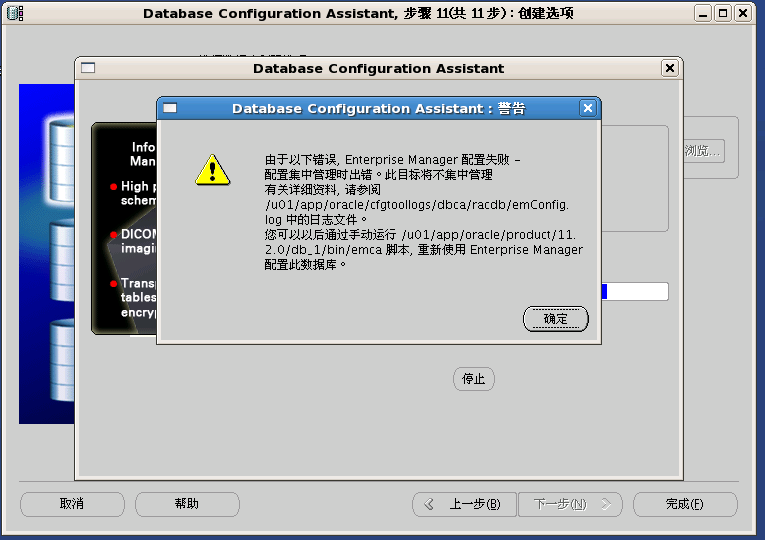Go back with 上一步(B) button
The width and height of the screenshot is (765, 540).
pos(464,504)
